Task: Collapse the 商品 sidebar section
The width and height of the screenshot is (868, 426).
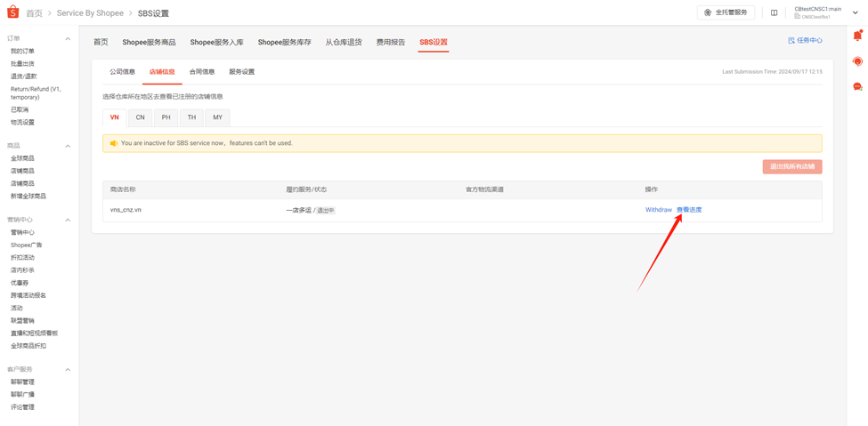Action: click(68, 146)
